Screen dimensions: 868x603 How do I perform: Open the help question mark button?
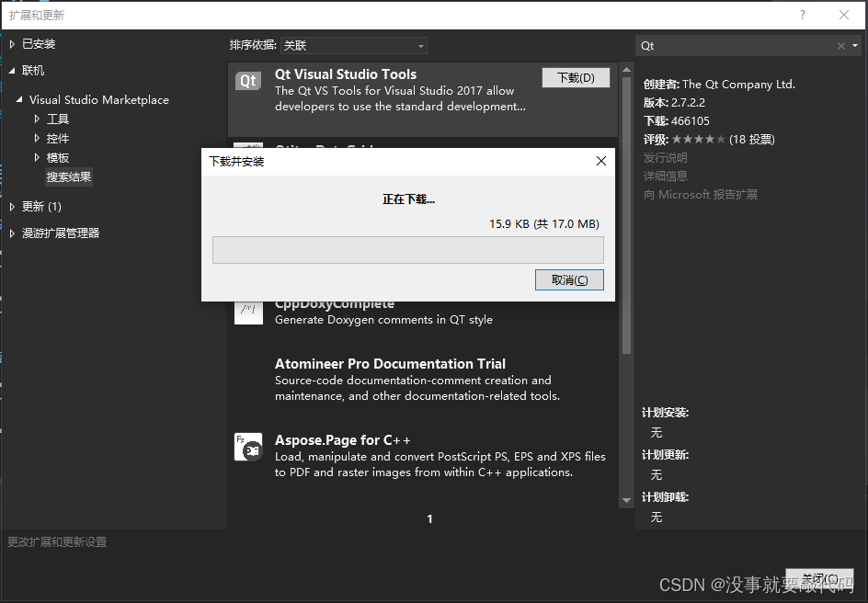(x=803, y=15)
